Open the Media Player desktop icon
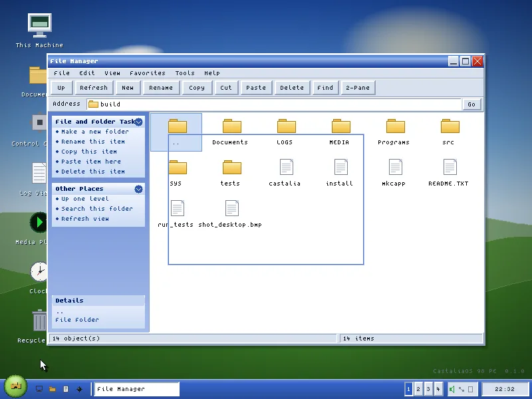The width and height of the screenshot is (532, 399). 39,222
